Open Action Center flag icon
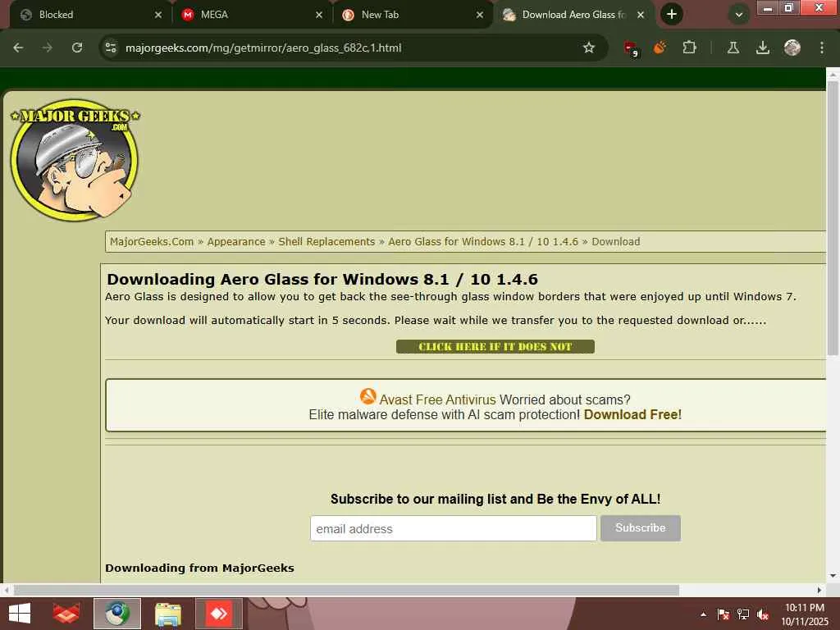Screen dimensions: 840x630 point(724,614)
